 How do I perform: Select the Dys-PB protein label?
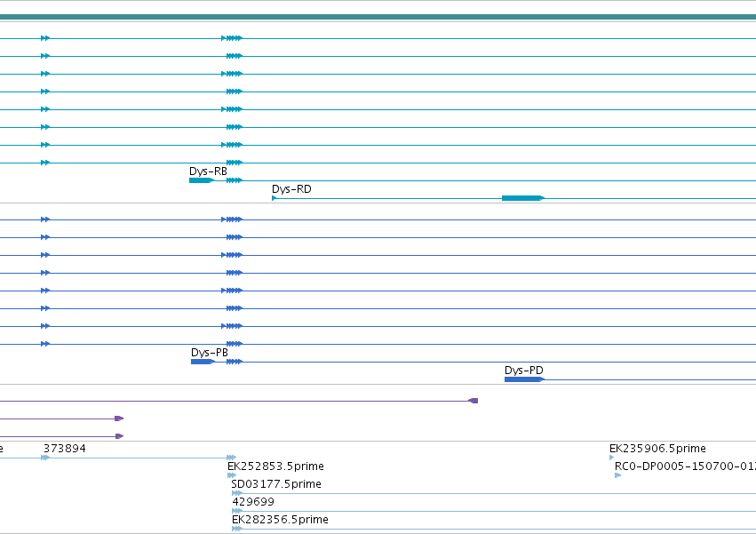(x=210, y=353)
